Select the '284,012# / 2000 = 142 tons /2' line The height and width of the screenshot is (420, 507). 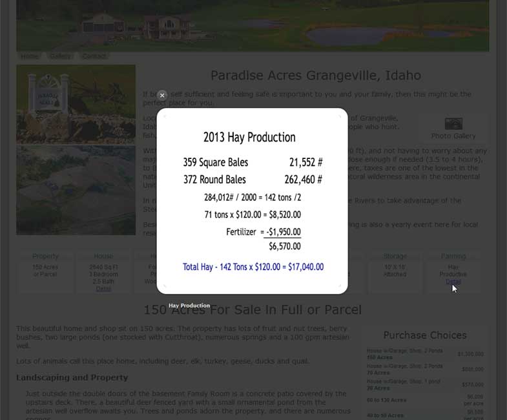click(253, 197)
